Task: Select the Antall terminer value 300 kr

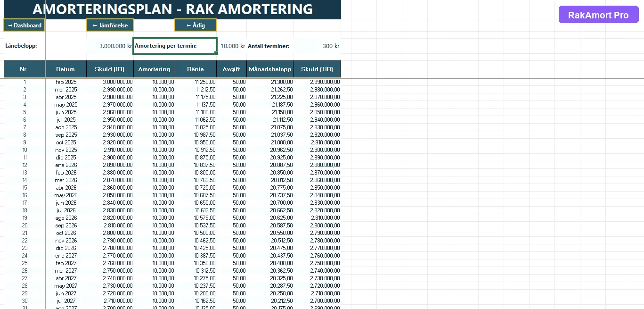Action: 317,46
